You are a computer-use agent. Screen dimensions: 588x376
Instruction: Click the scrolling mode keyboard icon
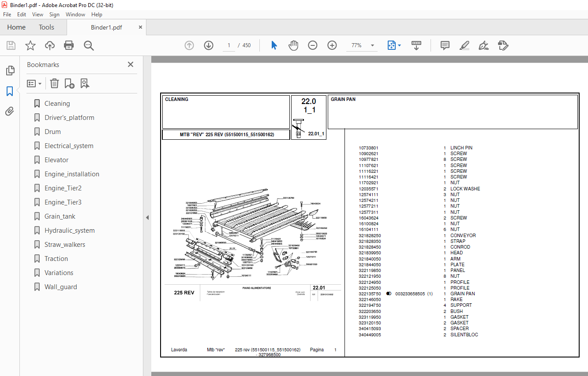pyautogui.click(x=416, y=45)
